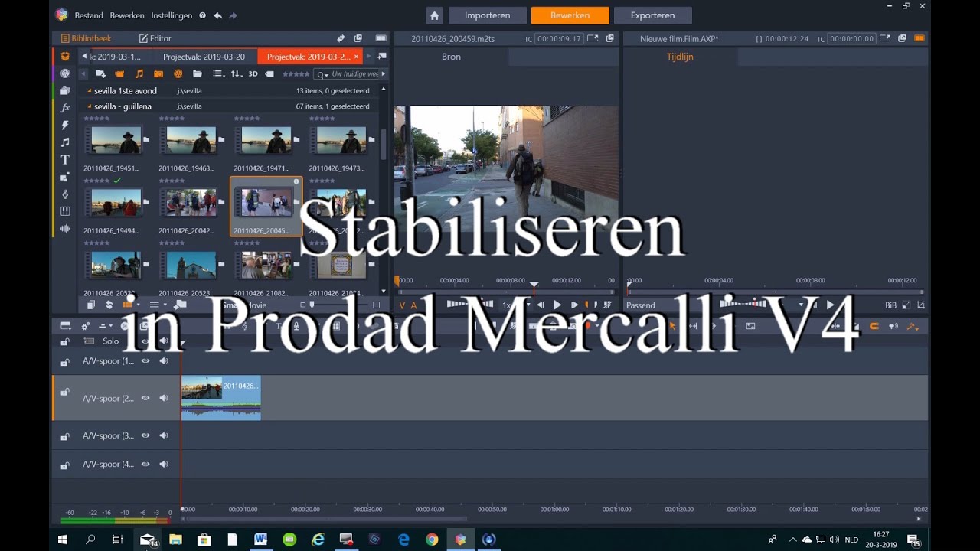Filter library by project reel icon
Image resolution: width=980 pixels, height=551 pixels.
point(178,74)
